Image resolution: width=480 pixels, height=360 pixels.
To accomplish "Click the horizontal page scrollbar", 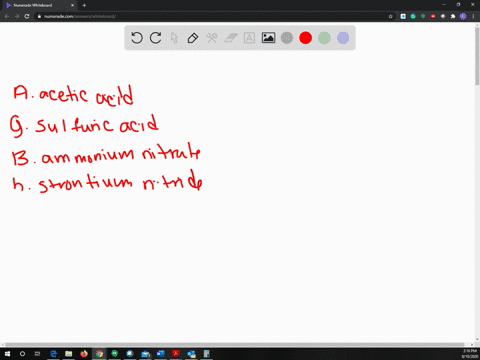I will coord(235,345).
